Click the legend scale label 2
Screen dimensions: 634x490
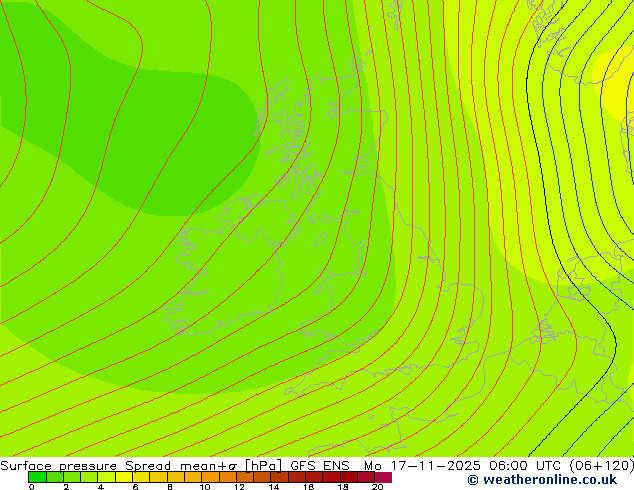(66, 487)
